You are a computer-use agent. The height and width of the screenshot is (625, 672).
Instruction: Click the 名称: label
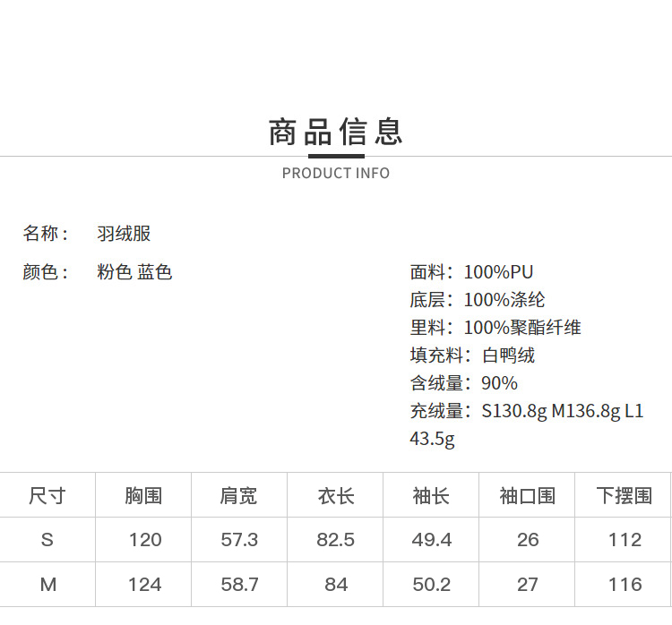coord(46,234)
